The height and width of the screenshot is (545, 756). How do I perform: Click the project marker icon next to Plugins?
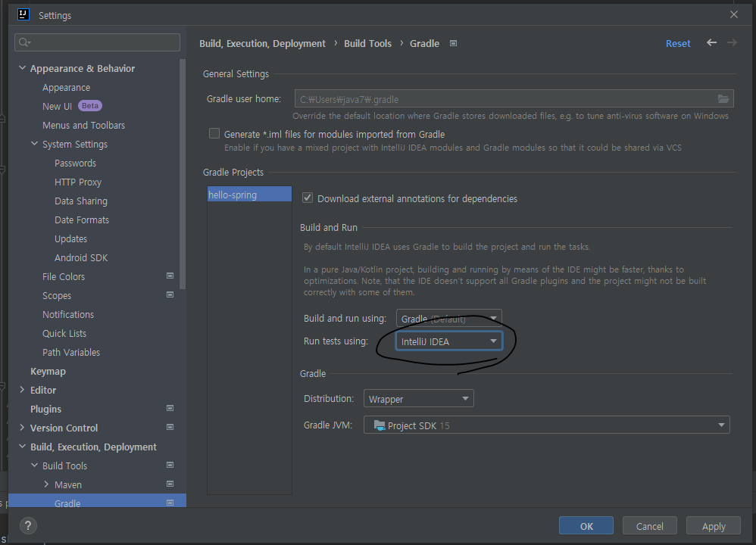tap(170, 408)
